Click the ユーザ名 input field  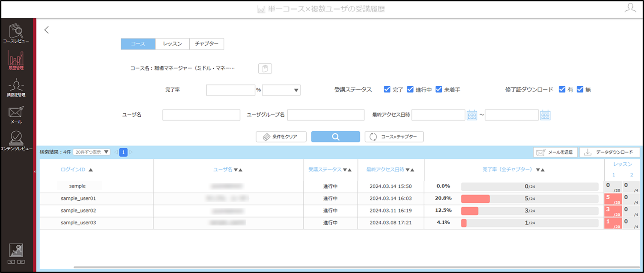click(x=201, y=115)
